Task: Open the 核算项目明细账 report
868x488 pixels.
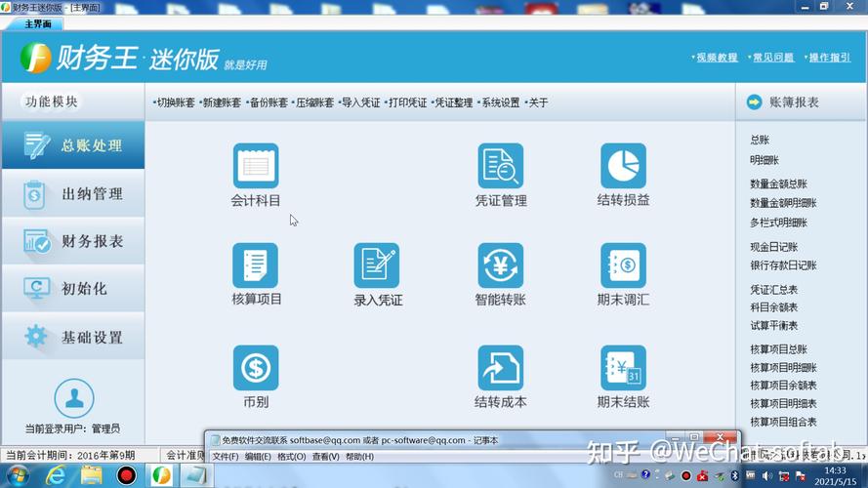Action: coord(783,367)
